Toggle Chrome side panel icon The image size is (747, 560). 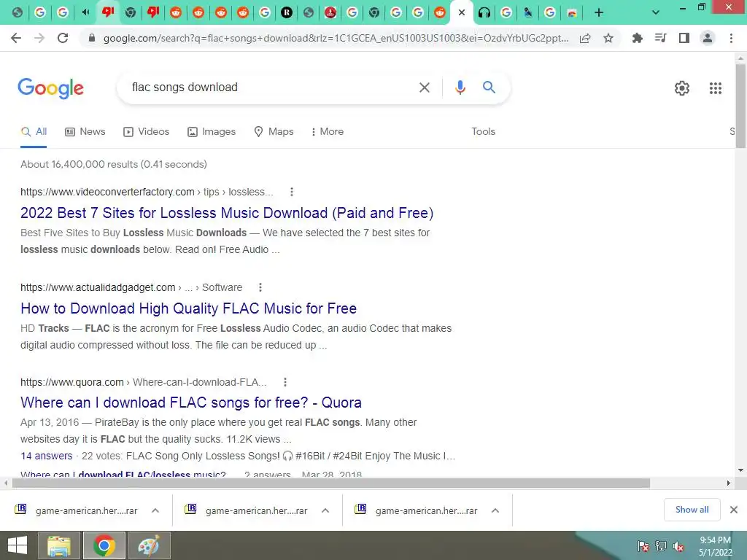point(684,38)
